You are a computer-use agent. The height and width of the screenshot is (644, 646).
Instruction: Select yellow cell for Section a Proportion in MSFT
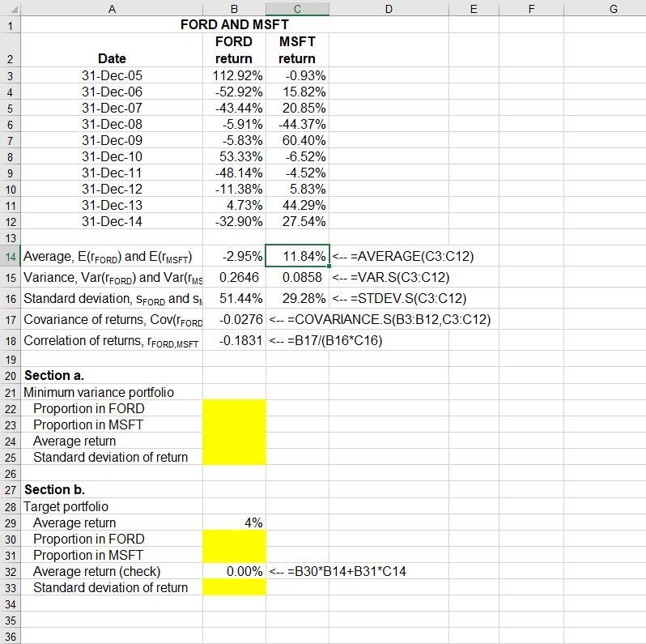[234, 424]
